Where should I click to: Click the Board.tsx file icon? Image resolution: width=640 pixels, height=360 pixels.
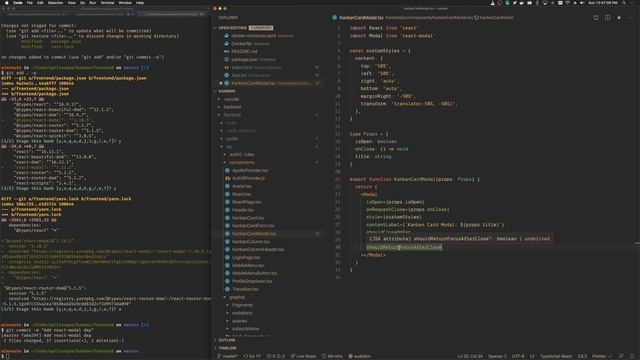point(227,194)
